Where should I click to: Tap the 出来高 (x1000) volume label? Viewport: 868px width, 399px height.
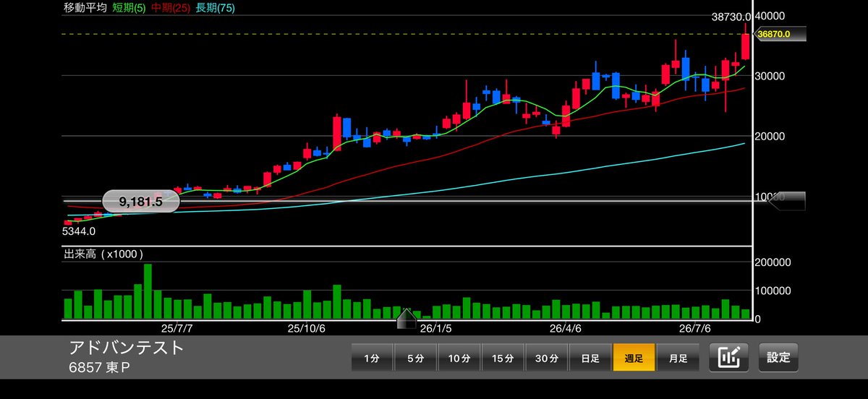pyautogui.click(x=104, y=254)
